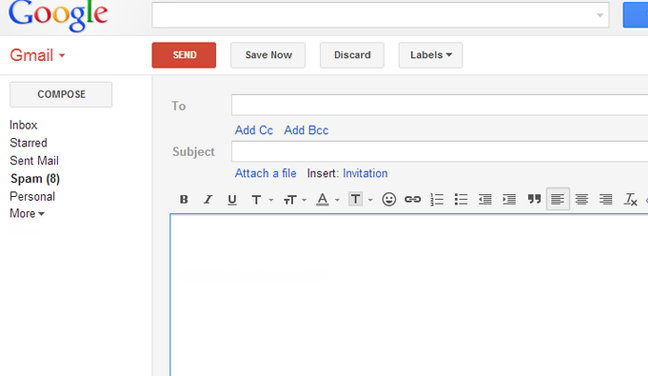Screen dimensions: 648x376
Task: Open the Inbox folder
Action: click(24, 125)
